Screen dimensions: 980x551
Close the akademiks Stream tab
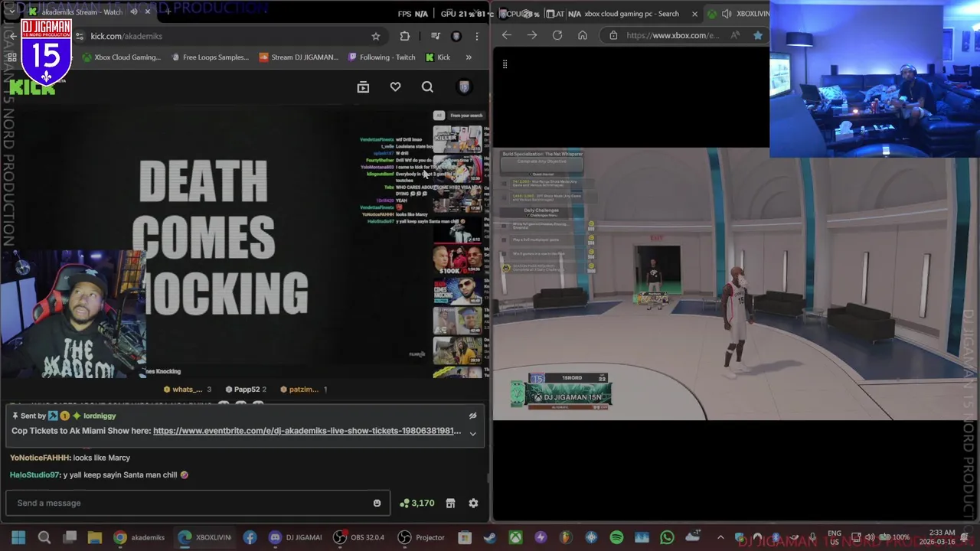(x=149, y=12)
